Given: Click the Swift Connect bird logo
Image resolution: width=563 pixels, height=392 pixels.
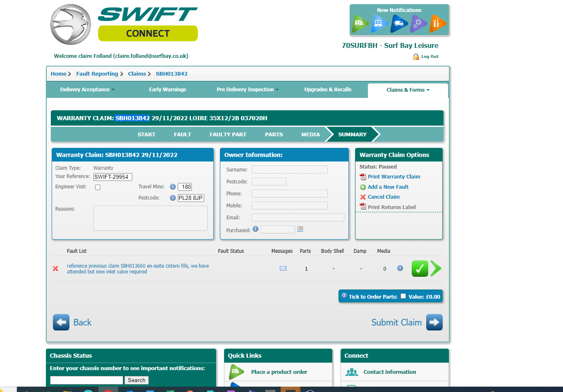Looking at the screenshot, I should point(71,24).
